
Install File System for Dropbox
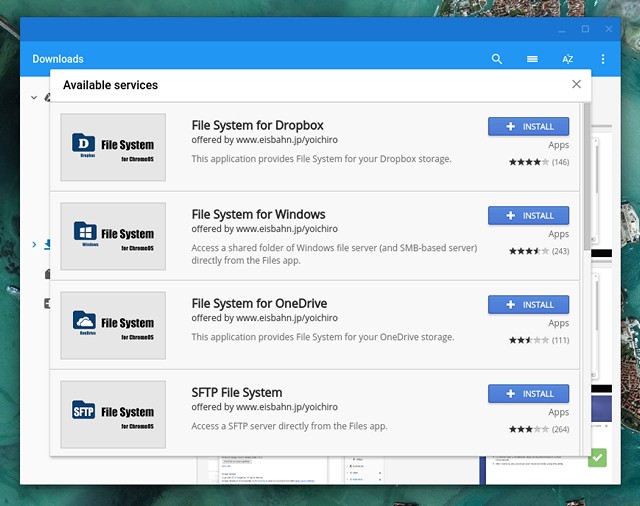click(x=528, y=126)
